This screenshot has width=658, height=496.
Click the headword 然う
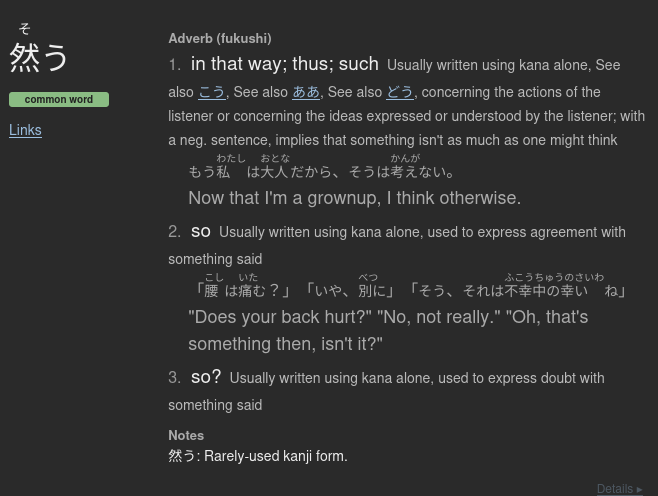[x=39, y=57]
